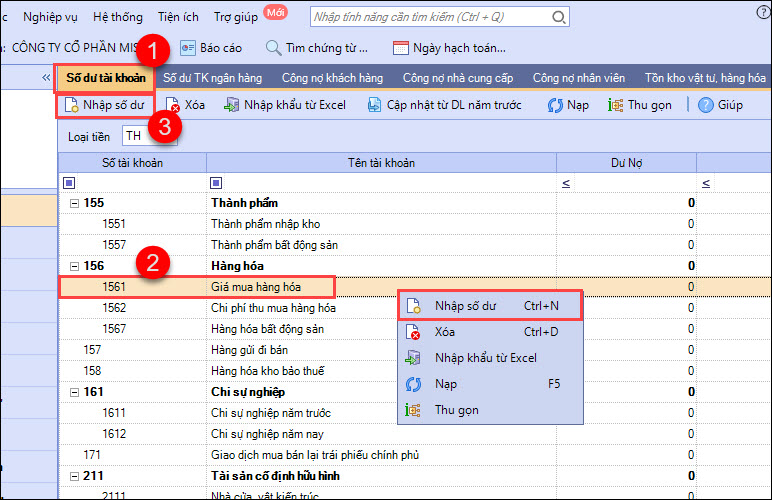772x500 pixels.
Task: Collapse the 161 Chi sự nghiệp group
Action: (74, 391)
